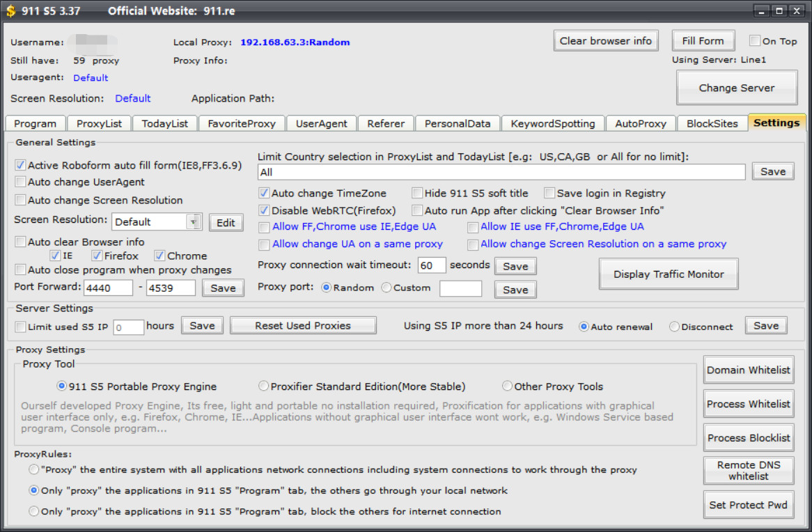Viewport: 812px width, 532px height.
Task: Click the Fill Form button
Action: coord(703,41)
